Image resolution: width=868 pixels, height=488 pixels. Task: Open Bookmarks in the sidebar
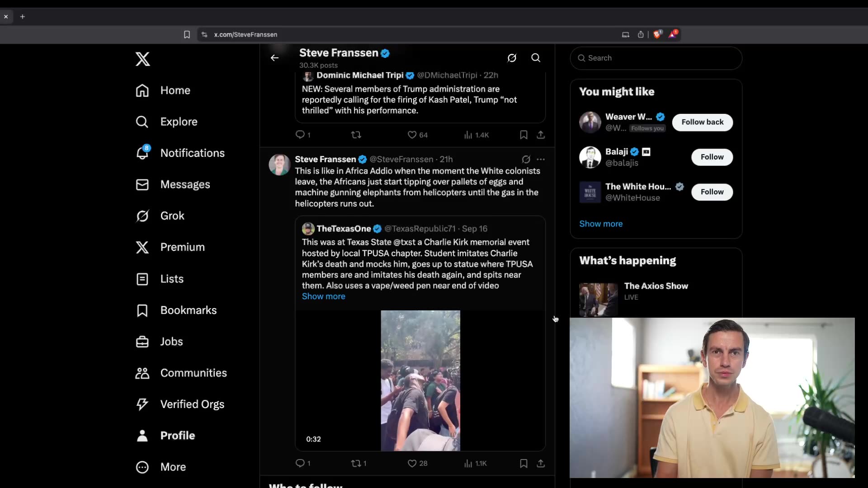click(176, 310)
